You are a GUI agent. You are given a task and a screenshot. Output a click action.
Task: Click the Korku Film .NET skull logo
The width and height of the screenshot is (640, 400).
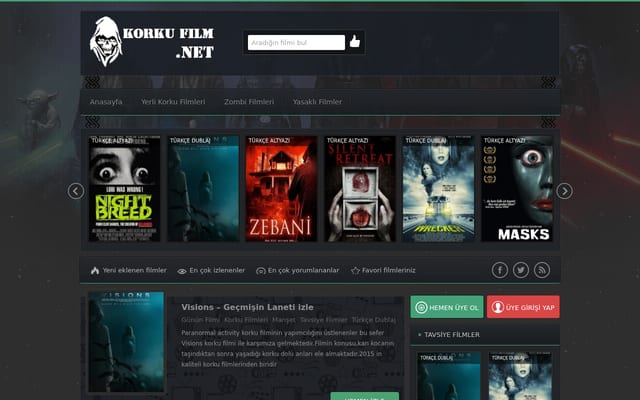tap(152, 42)
